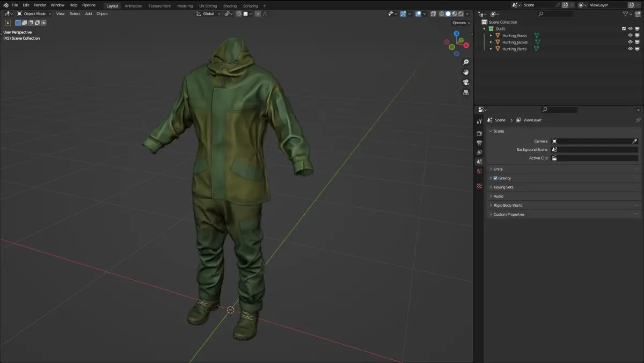Open the Texture properties checker icon

[x=479, y=186]
